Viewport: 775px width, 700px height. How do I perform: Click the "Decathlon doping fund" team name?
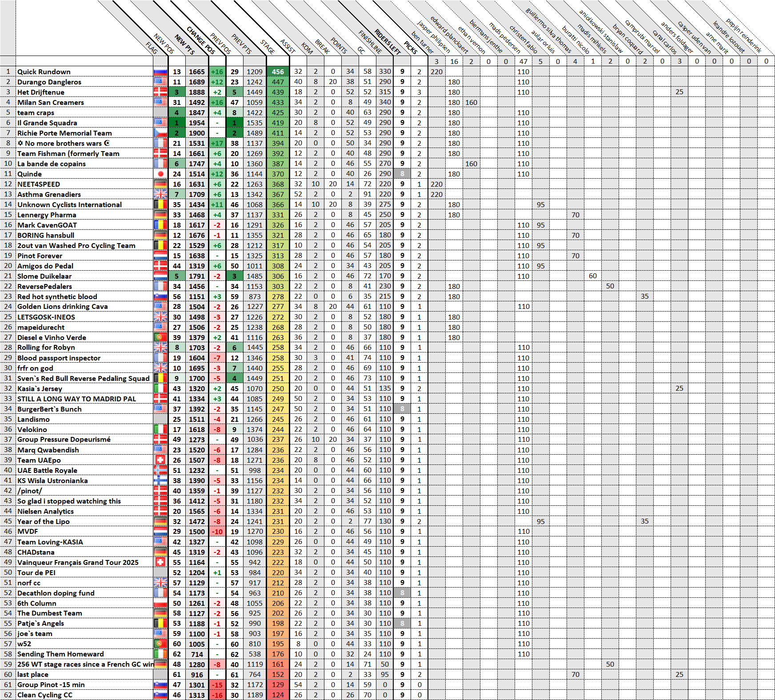point(56,593)
